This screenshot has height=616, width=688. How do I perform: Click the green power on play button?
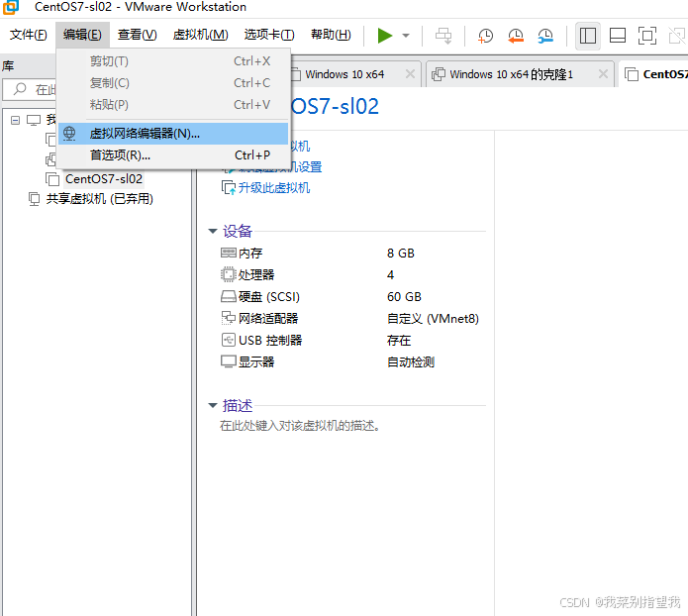[x=384, y=36]
